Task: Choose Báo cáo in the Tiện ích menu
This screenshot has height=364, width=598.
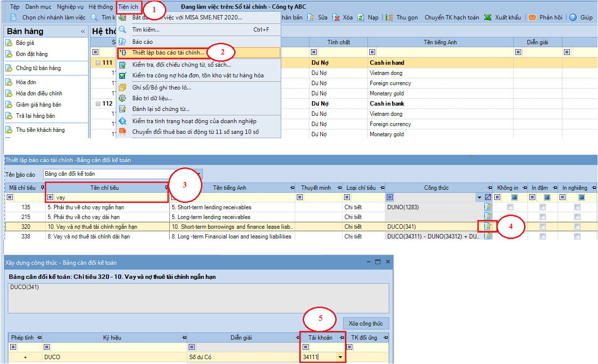Action: pyautogui.click(x=199, y=42)
